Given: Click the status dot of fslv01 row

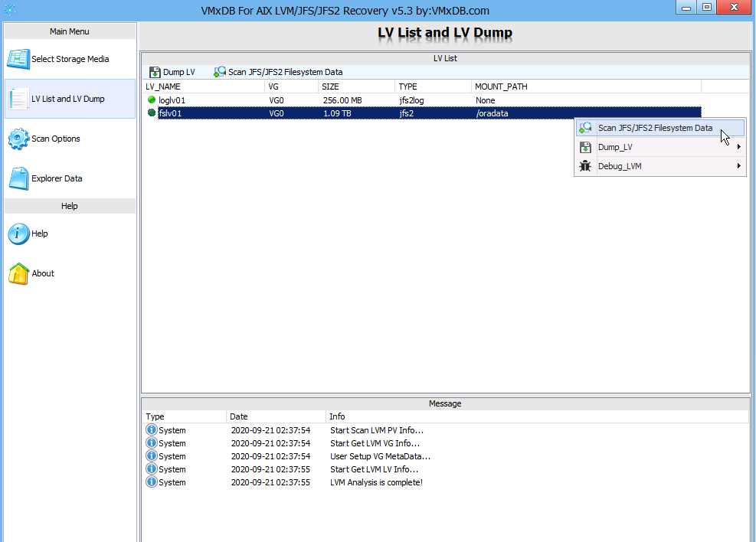Looking at the screenshot, I should coord(152,113).
